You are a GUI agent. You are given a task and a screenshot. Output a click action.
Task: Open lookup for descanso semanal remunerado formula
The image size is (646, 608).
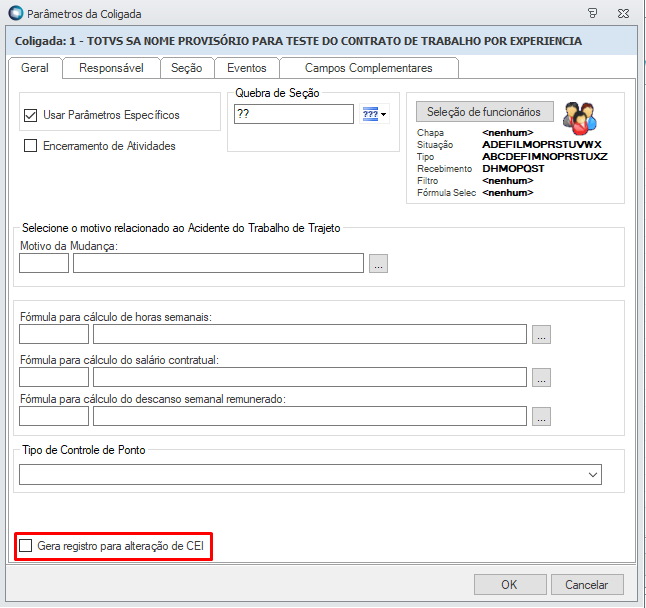pos(541,416)
